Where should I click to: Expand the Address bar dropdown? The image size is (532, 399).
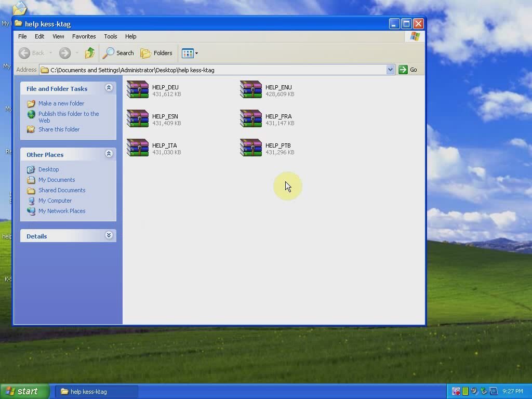pos(390,70)
